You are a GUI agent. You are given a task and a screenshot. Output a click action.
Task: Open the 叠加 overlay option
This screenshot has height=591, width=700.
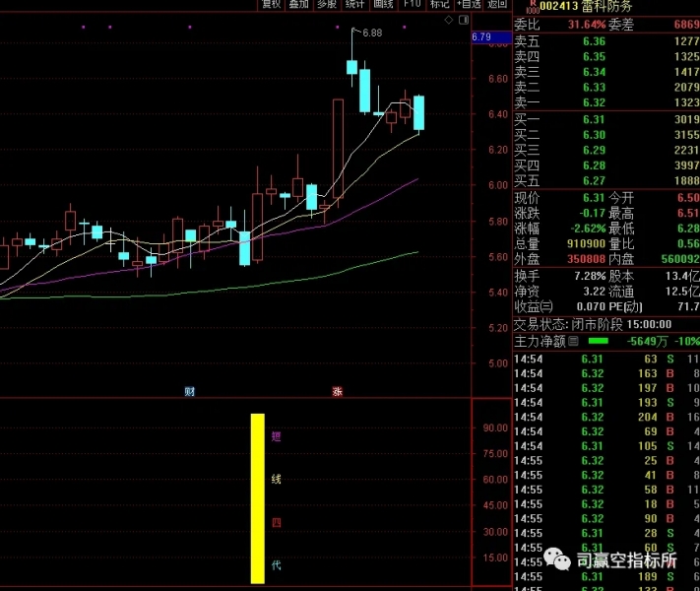coord(298,4)
